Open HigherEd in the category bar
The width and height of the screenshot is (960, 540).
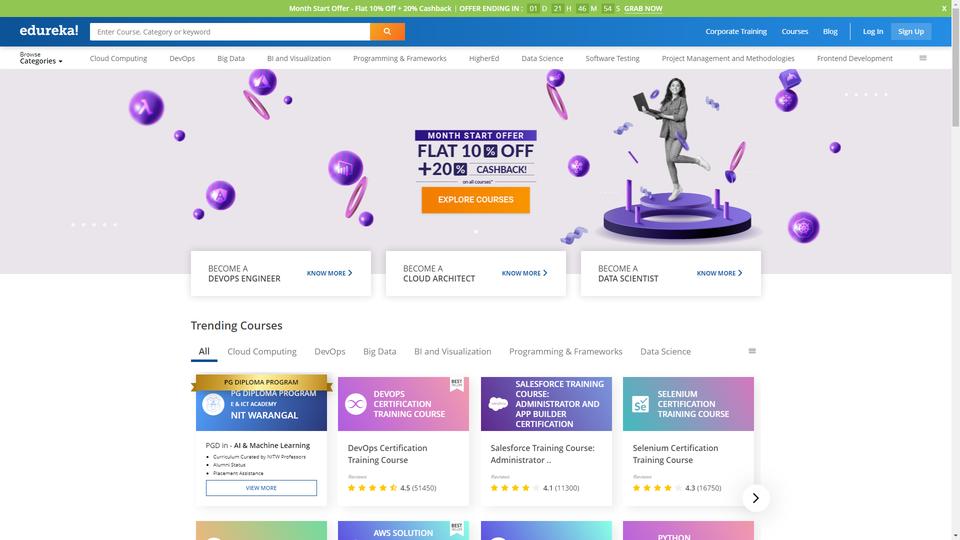(484, 58)
